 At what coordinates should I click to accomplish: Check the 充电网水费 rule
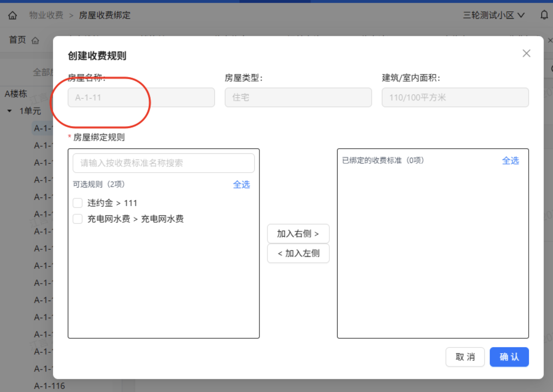point(77,219)
